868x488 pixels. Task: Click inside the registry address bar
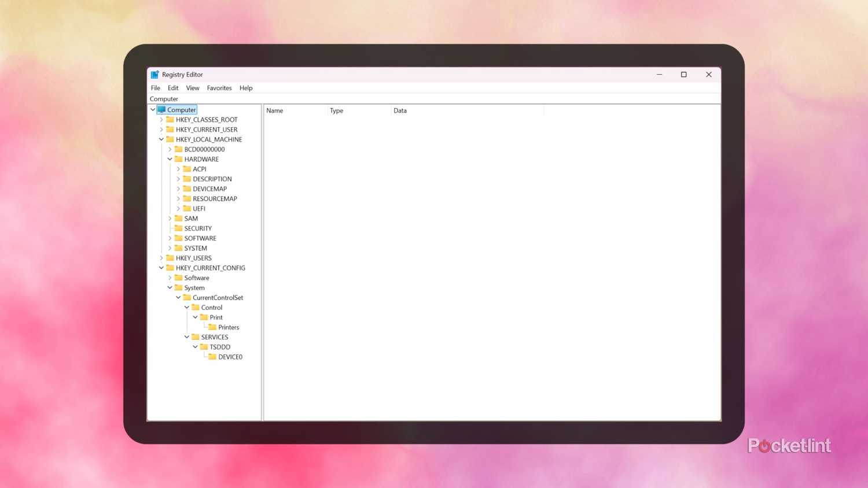(231, 98)
